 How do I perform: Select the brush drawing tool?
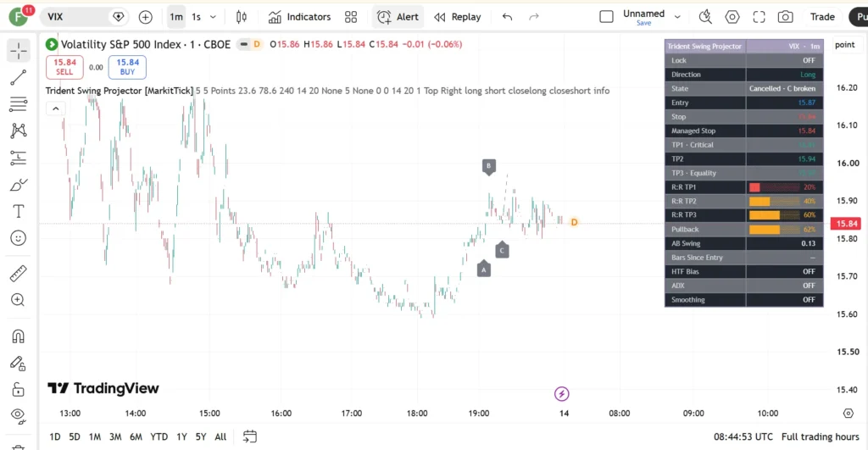19,185
